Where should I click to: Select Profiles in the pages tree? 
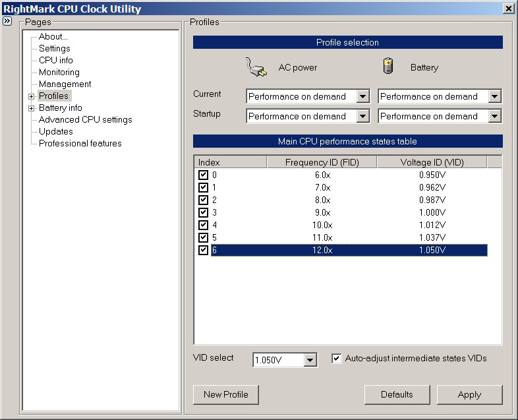(54, 96)
